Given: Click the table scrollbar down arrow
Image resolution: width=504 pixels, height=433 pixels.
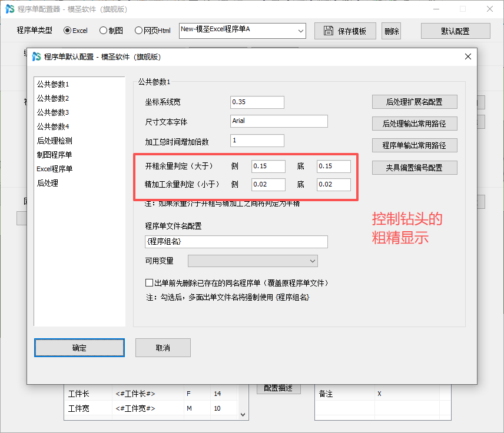Looking at the screenshot, I should (x=243, y=415).
